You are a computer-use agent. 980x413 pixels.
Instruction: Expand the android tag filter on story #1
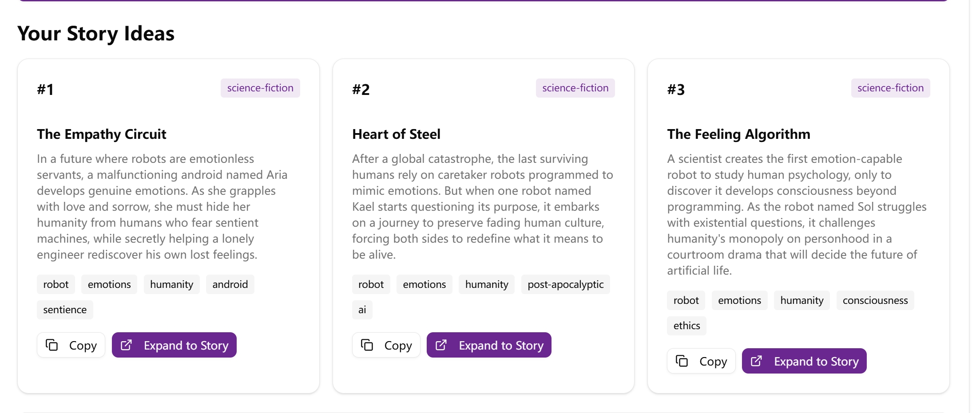click(x=230, y=284)
